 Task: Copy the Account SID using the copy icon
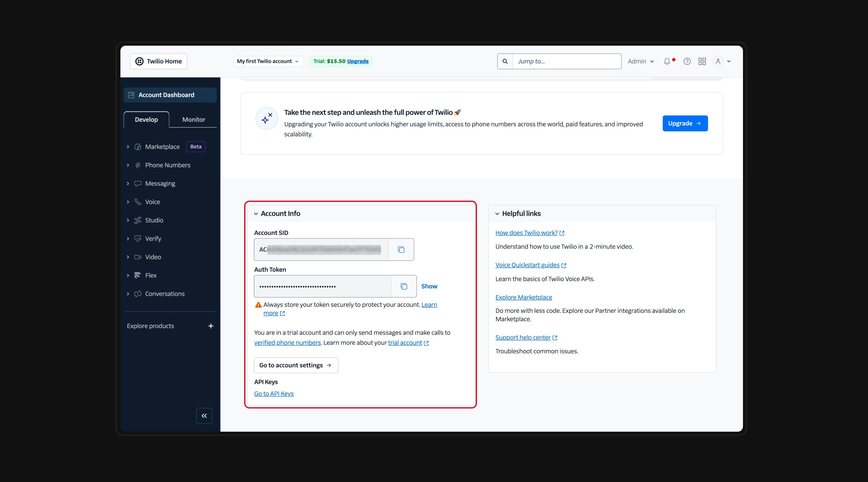(x=401, y=250)
